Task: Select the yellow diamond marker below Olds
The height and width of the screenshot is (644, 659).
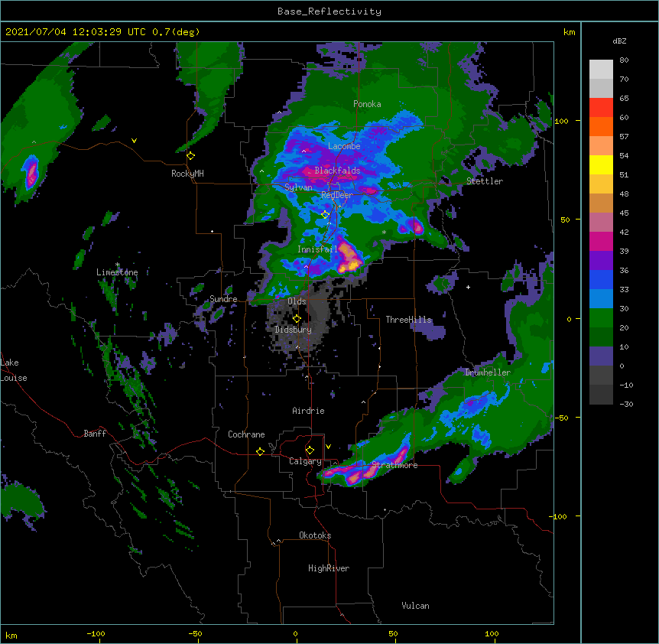Action: click(297, 319)
